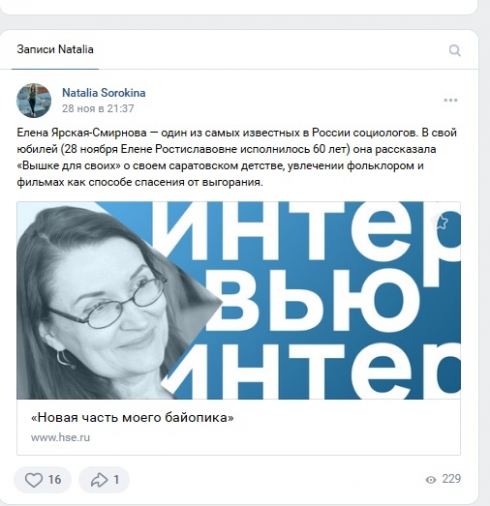Select the Записи Natalia tab
The width and height of the screenshot is (490, 506).
tap(55, 49)
